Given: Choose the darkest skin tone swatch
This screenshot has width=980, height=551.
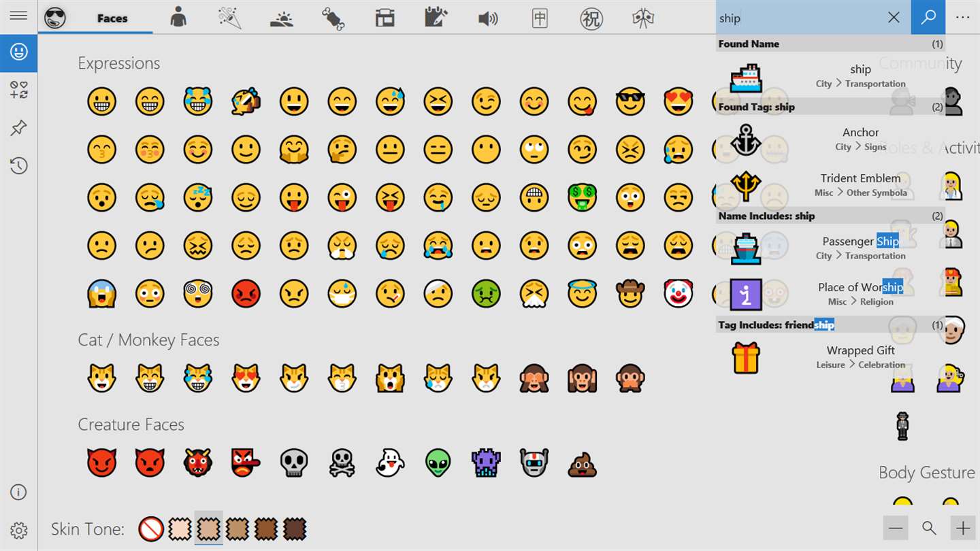Looking at the screenshot, I should [x=295, y=529].
